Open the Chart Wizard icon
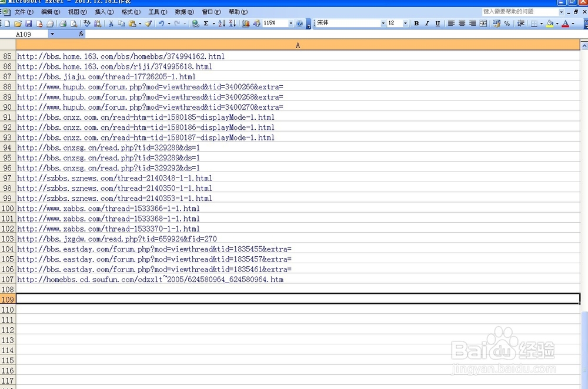Screen dimensions: 588x389 pyautogui.click(x=246, y=24)
